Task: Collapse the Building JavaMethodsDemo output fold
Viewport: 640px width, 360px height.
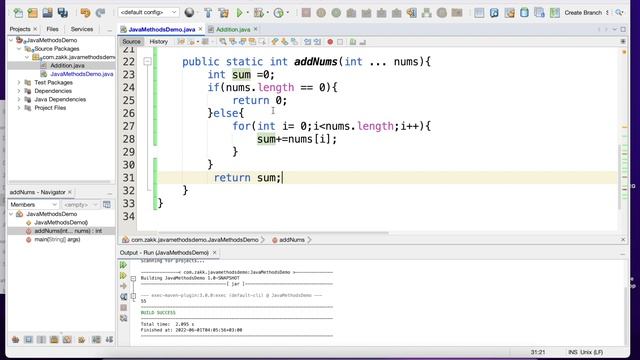Action: (x=133, y=278)
